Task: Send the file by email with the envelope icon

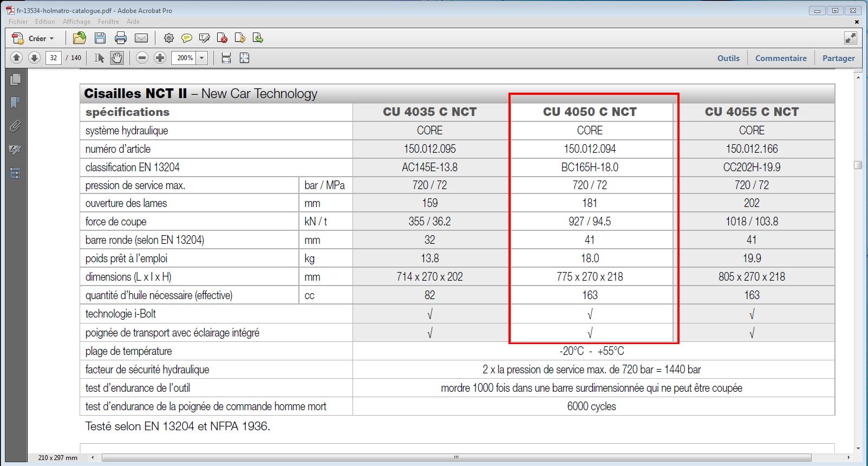Action: [x=141, y=38]
